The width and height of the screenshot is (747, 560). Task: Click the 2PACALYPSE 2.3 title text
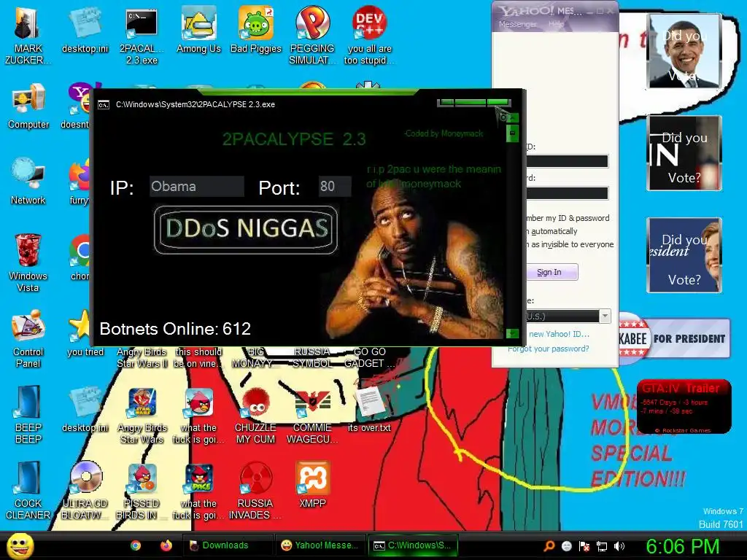pos(294,139)
